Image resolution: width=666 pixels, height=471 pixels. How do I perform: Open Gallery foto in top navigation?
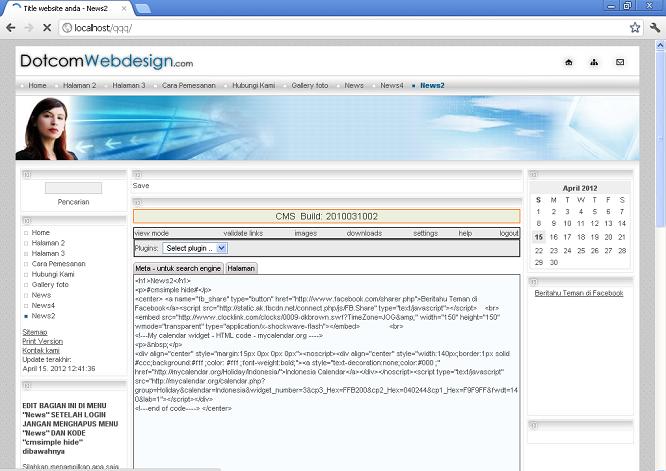click(x=310, y=85)
